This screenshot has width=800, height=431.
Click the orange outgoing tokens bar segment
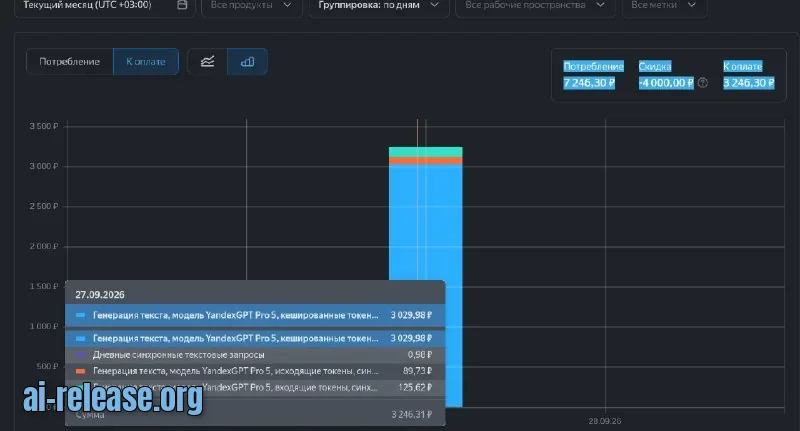(426, 161)
